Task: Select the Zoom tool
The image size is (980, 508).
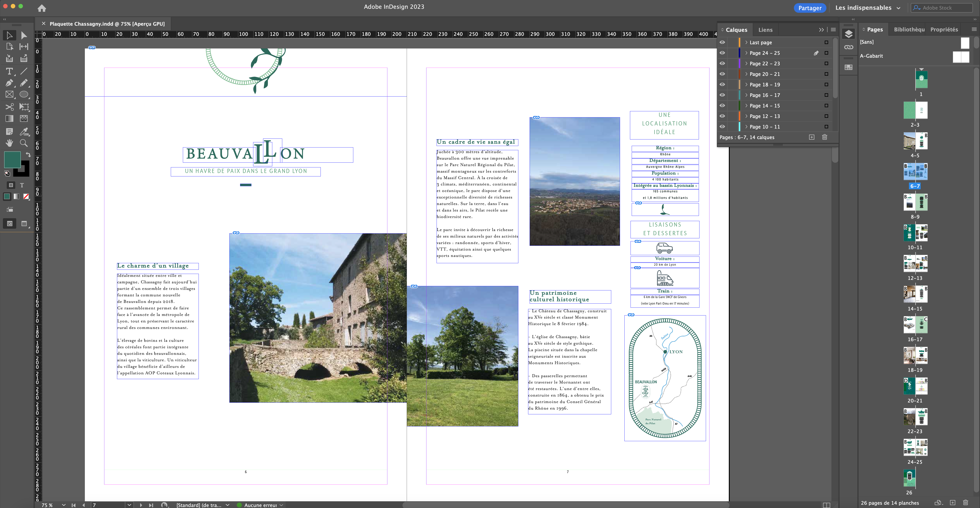Action: coord(24,143)
